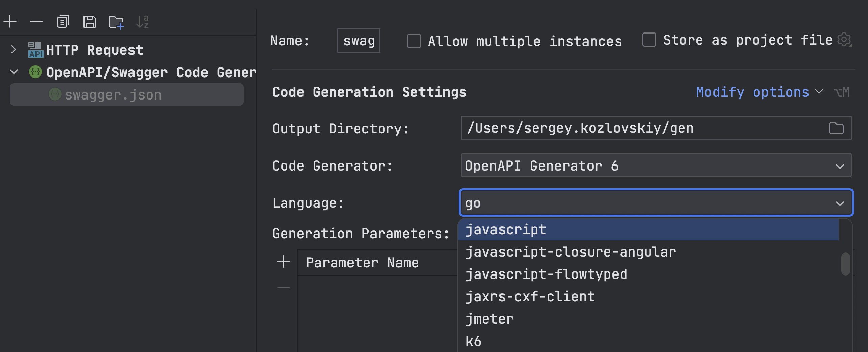Click the gear icon beside Store as project file
868x352 pixels.
coord(844,40)
